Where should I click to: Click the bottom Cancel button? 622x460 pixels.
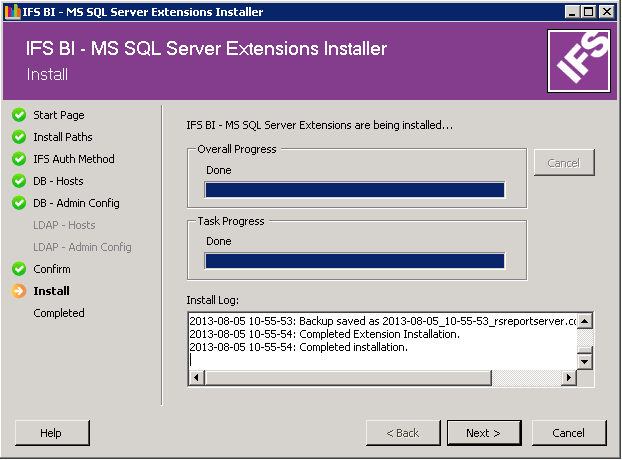click(x=568, y=433)
